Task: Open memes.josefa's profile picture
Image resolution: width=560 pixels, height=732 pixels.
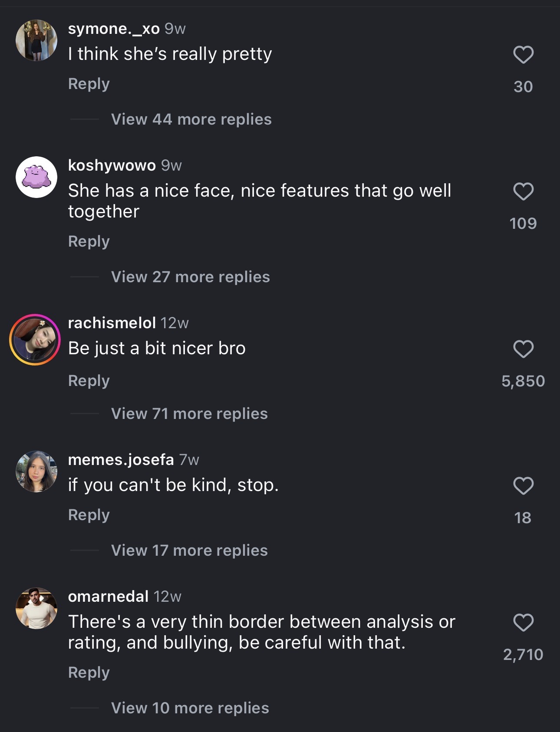Action: [x=36, y=472]
